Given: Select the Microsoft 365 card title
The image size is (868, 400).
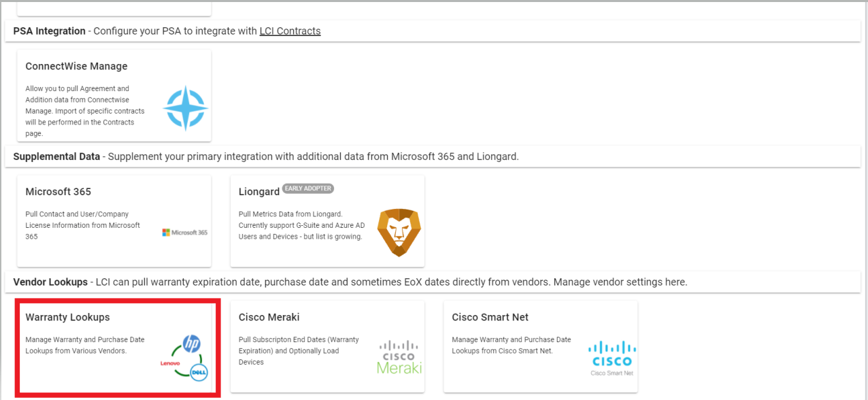Looking at the screenshot, I should 58,192.
